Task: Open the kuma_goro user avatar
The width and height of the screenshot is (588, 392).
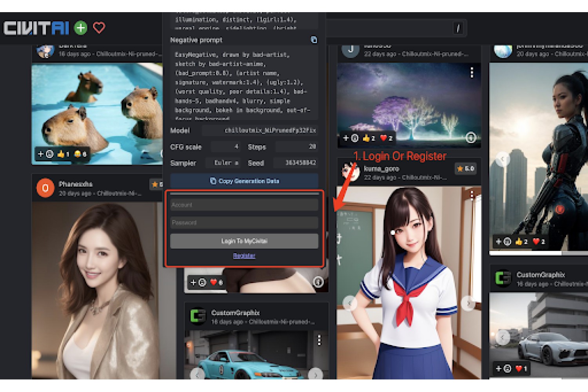Action: tap(351, 172)
